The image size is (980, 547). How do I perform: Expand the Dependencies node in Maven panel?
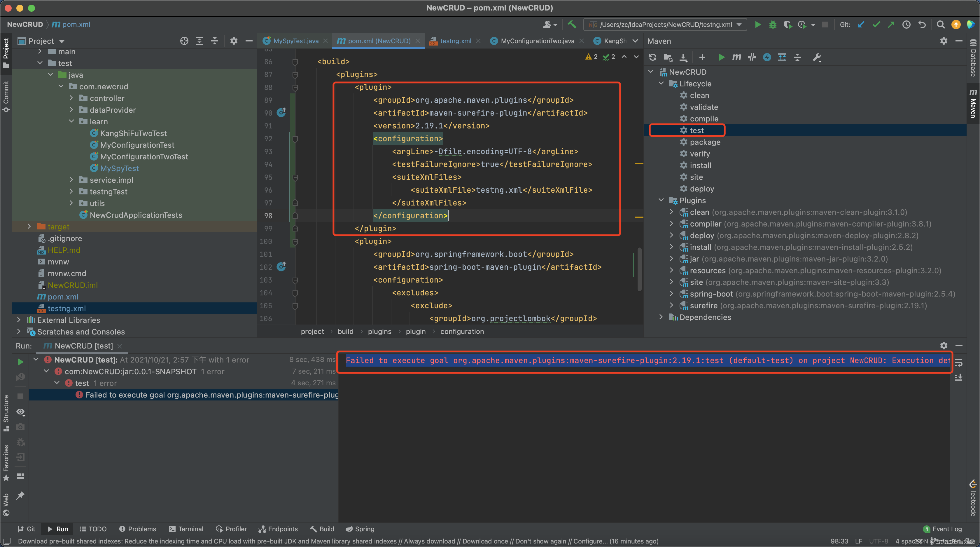tap(661, 317)
